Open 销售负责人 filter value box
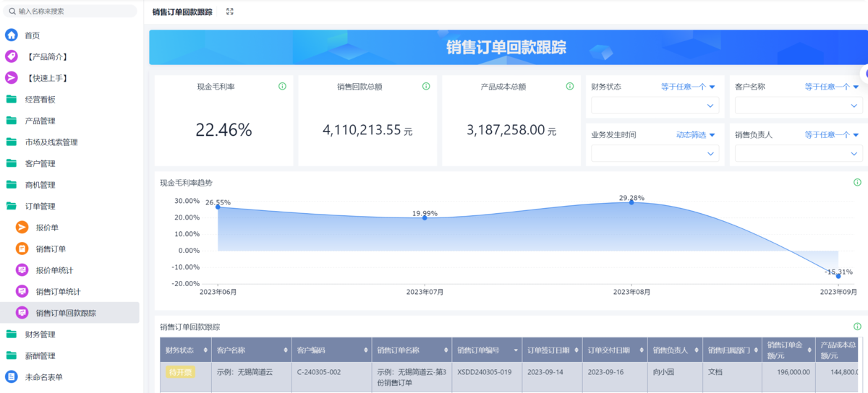This screenshot has height=393, width=868. point(799,153)
